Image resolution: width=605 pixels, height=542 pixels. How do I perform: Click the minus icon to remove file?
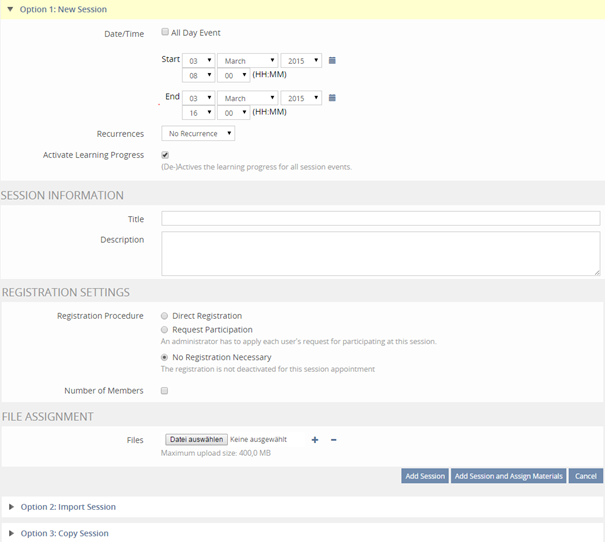click(x=333, y=440)
